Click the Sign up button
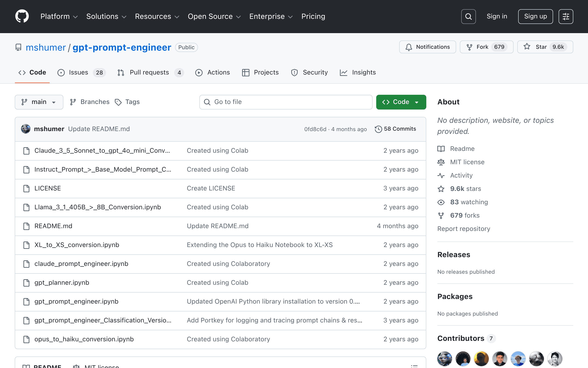Screen dimensions: 588x368 click(x=535, y=16)
